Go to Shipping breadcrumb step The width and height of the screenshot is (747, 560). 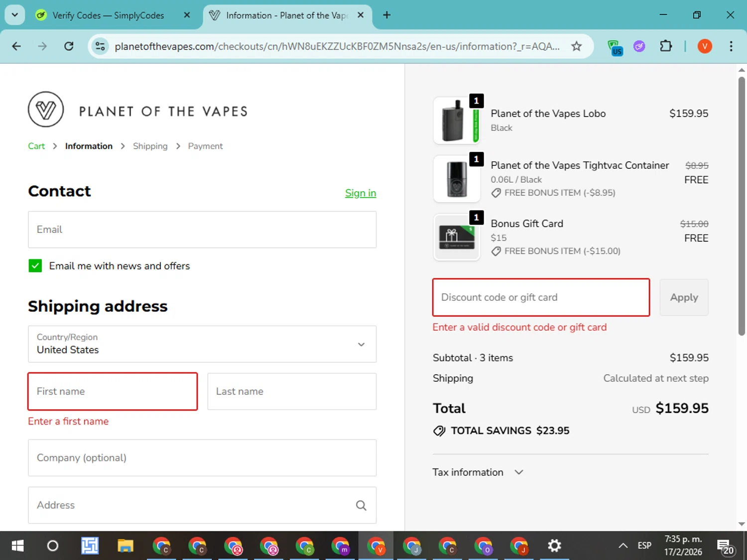coord(150,146)
